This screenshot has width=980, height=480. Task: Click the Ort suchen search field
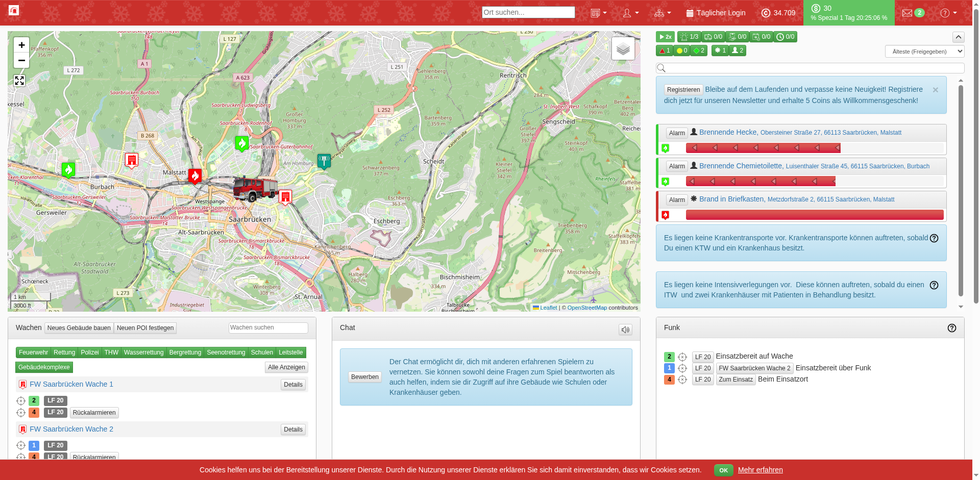coord(528,12)
